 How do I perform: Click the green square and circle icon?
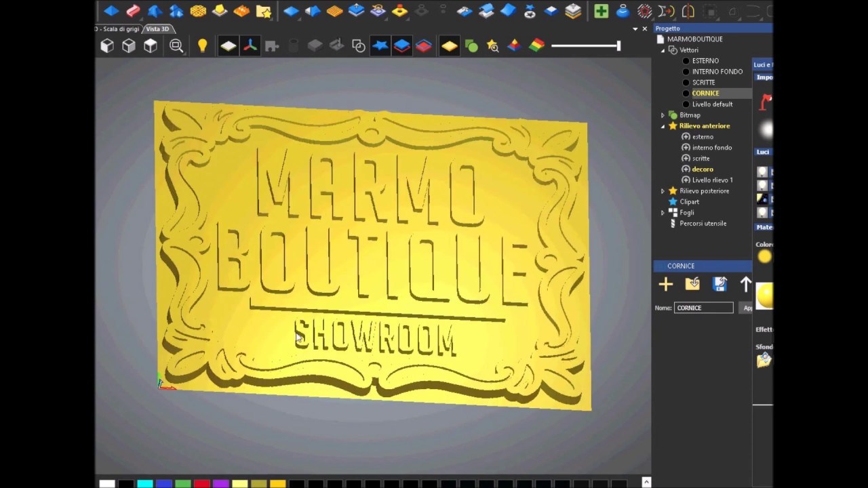coord(471,46)
